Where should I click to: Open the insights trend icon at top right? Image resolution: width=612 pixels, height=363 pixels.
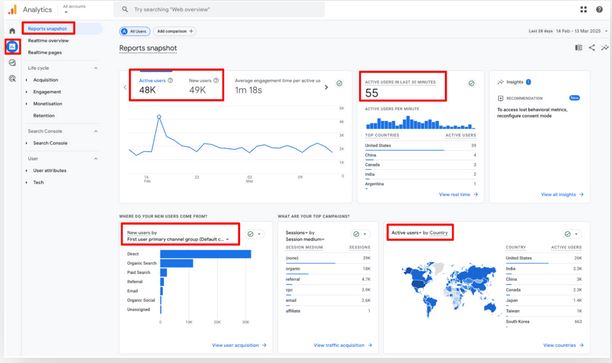pos(605,48)
